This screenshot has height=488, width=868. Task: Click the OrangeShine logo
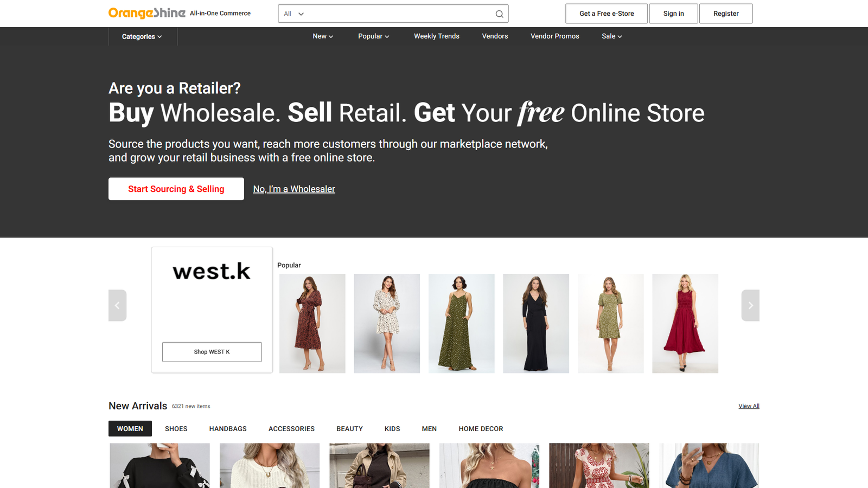147,13
